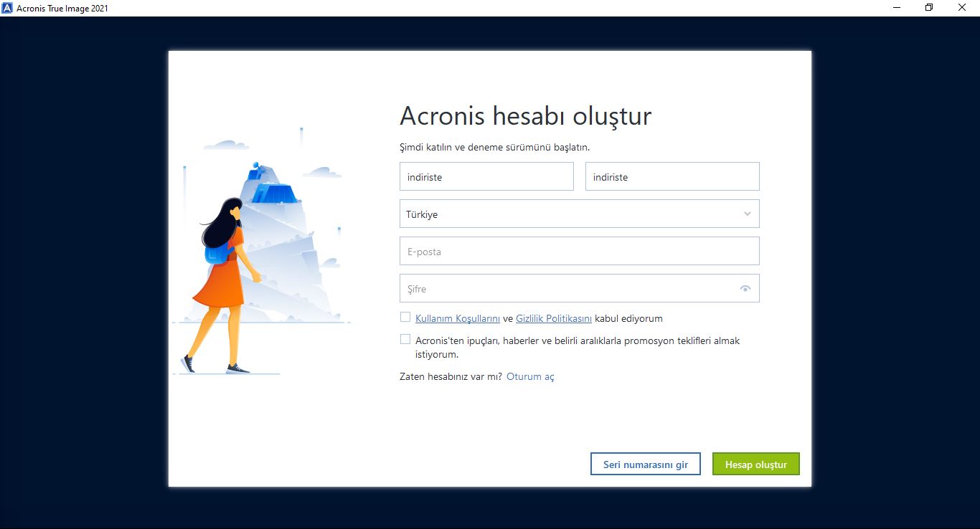Click into the Şifre password field

580,288
